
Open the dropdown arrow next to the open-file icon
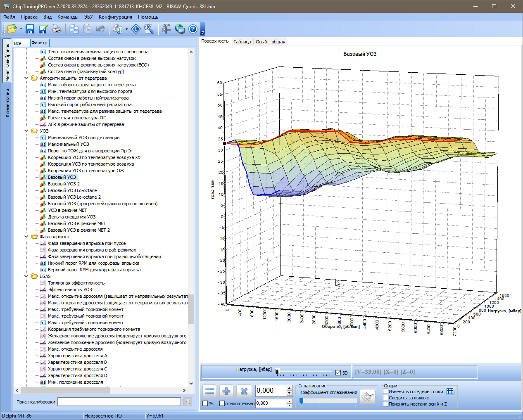(21, 29)
